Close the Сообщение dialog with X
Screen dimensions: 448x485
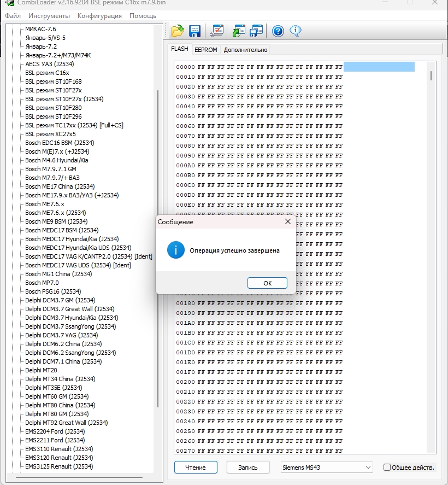pos(288,222)
